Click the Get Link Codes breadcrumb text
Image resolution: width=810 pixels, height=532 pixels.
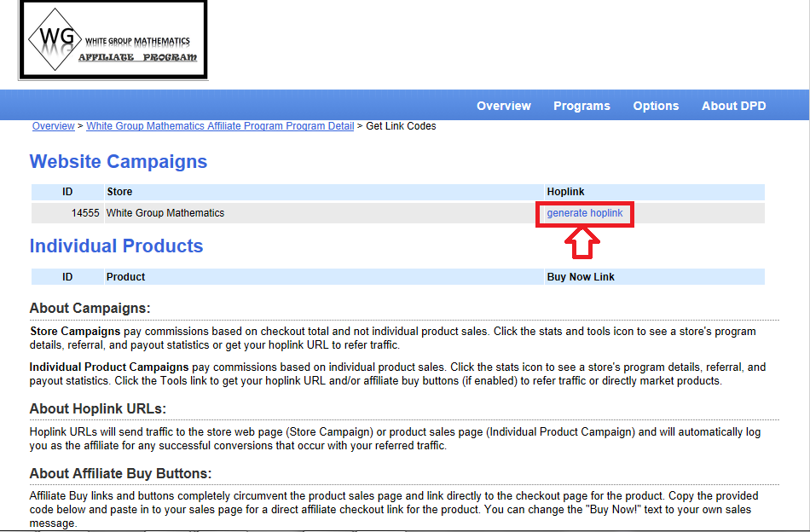coord(401,126)
